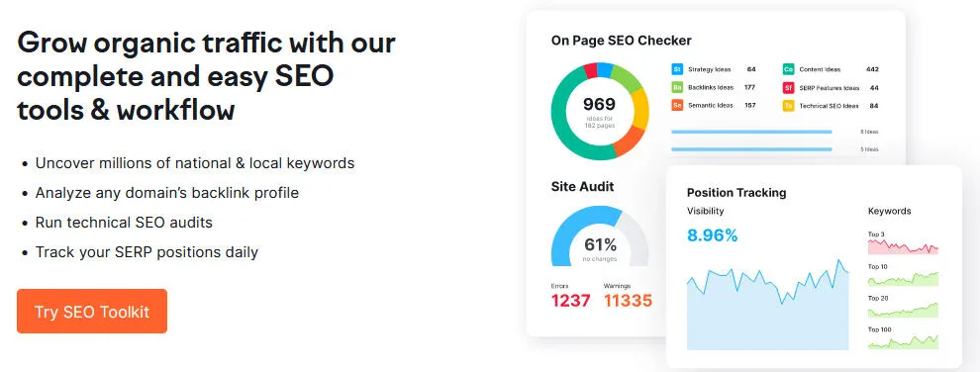Select the red SERP Features Ideas icon
980x372 pixels.
click(x=788, y=87)
